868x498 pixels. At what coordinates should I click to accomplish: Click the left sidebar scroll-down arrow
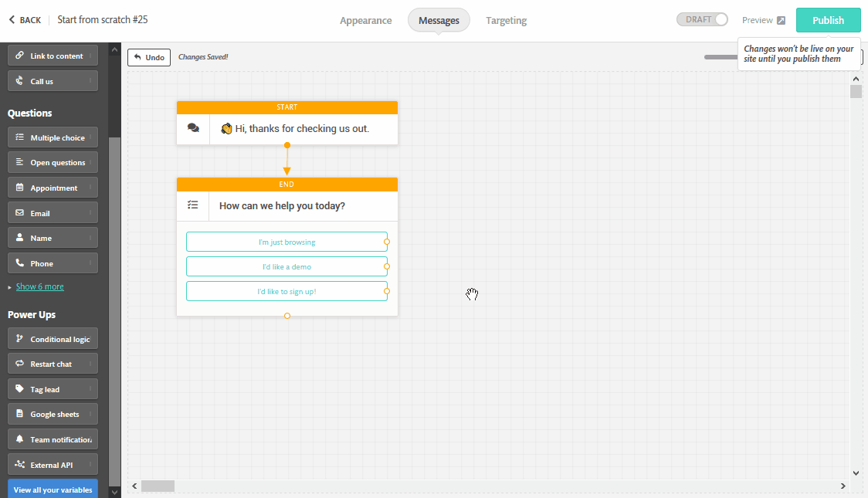click(x=114, y=492)
